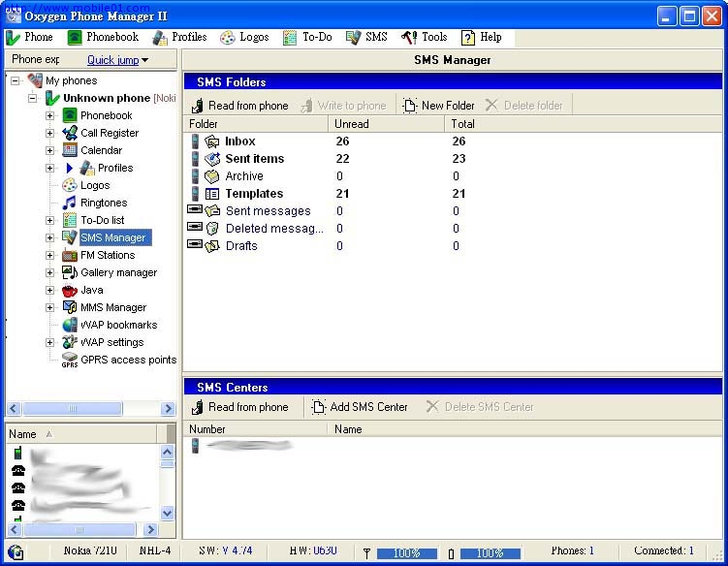Viewport: 728px width, 566px height.
Task: Open the Inbox folder icon
Action: click(212, 141)
